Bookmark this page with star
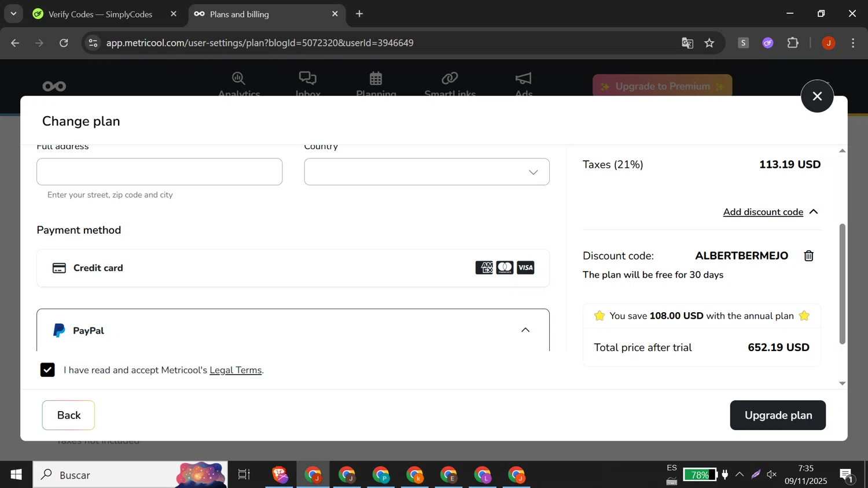 tap(709, 43)
